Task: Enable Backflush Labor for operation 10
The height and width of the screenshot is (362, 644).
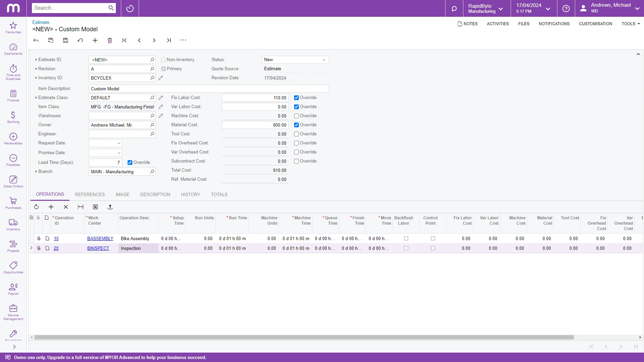Action: (406, 238)
